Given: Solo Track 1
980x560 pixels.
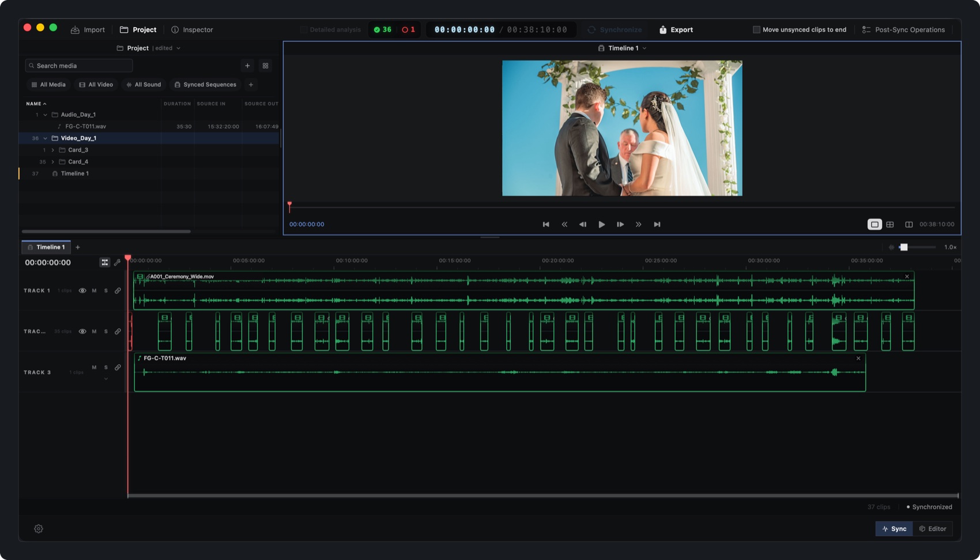Looking at the screenshot, I should coord(106,291).
